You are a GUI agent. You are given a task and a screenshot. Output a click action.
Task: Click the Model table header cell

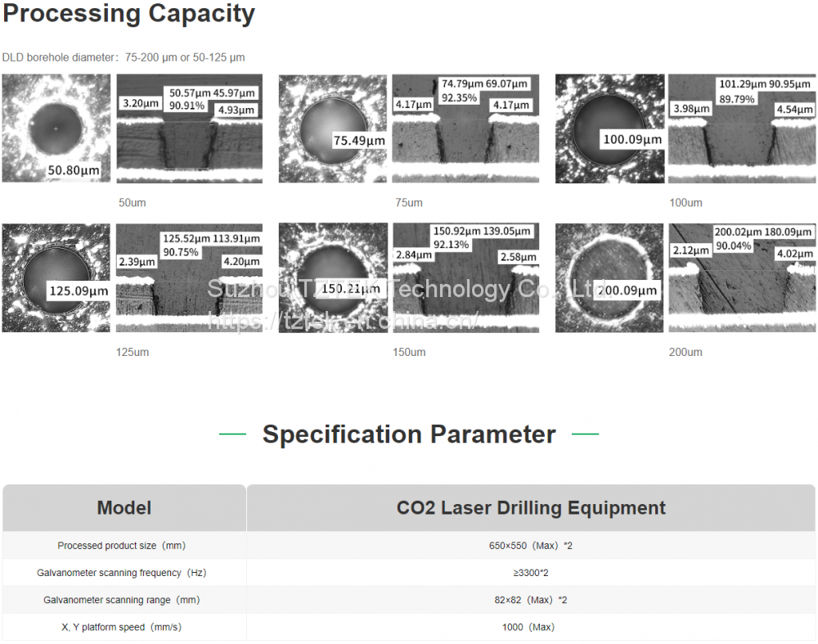coord(124,507)
